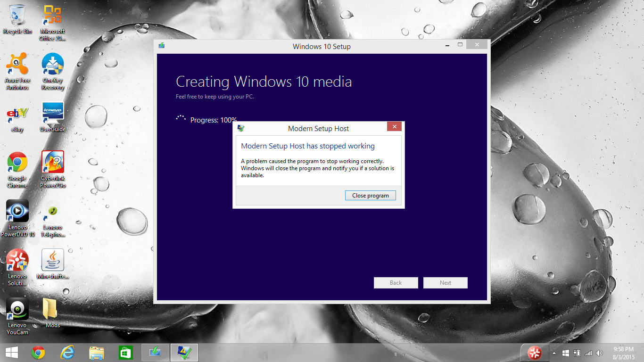Select the Lenovo YouCam desktop icon
This screenshot has width=644, height=362.
pyautogui.click(x=17, y=317)
